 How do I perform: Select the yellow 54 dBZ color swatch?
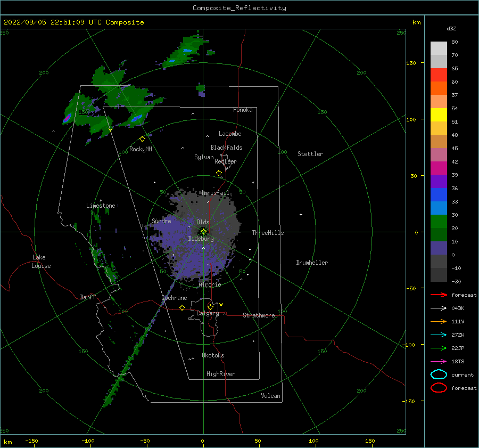pos(439,115)
